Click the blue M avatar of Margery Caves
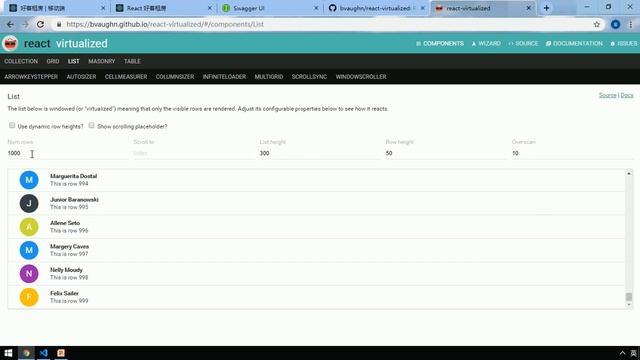The width and height of the screenshot is (640, 360). pyautogui.click(x=29, y=250)
